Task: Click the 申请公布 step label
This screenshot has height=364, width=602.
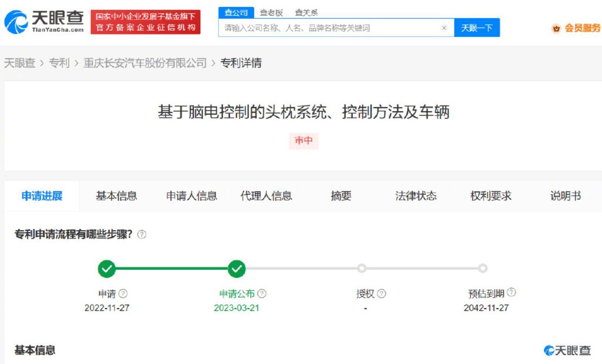Action: coord(237,294)
